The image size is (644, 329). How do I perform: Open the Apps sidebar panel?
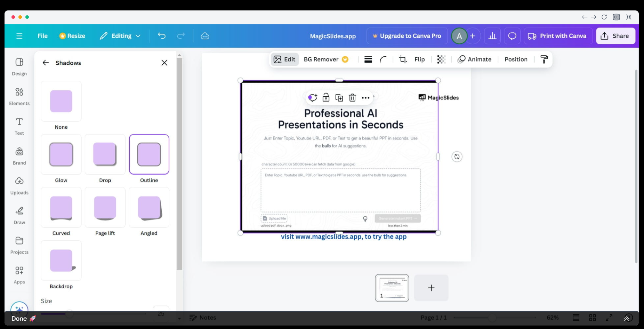point(19,275)
